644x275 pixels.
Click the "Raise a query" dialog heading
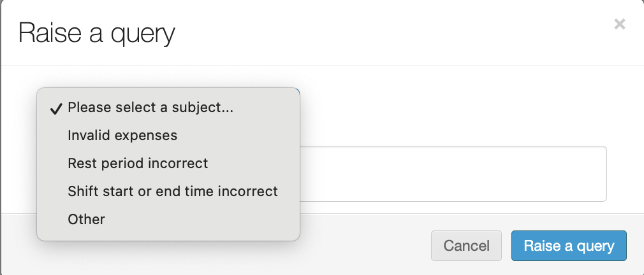click(x=96, y=33)
